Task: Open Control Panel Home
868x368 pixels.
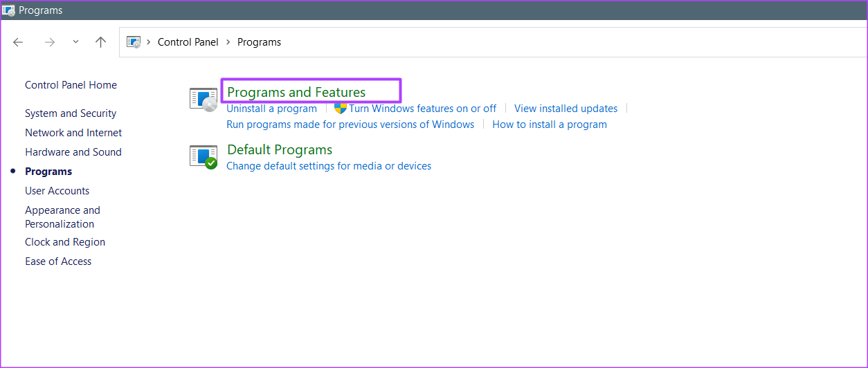Action: [71, 85]
